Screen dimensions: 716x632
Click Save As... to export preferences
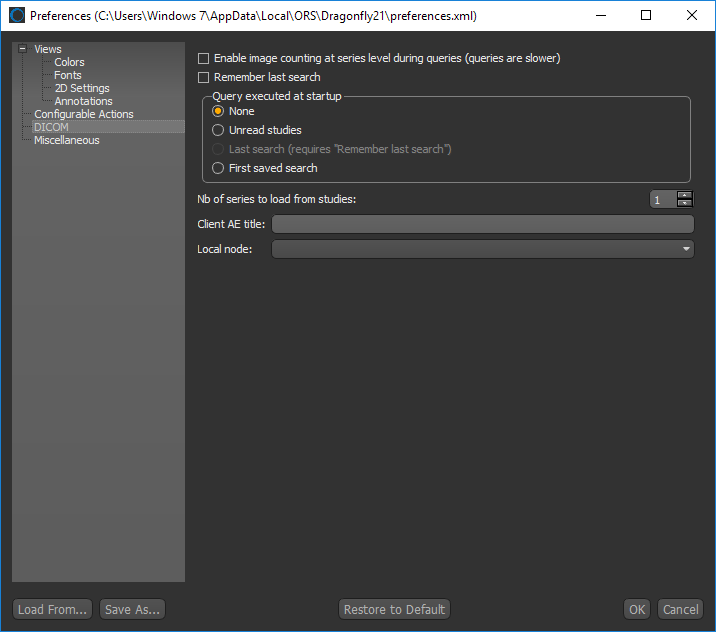132,609
